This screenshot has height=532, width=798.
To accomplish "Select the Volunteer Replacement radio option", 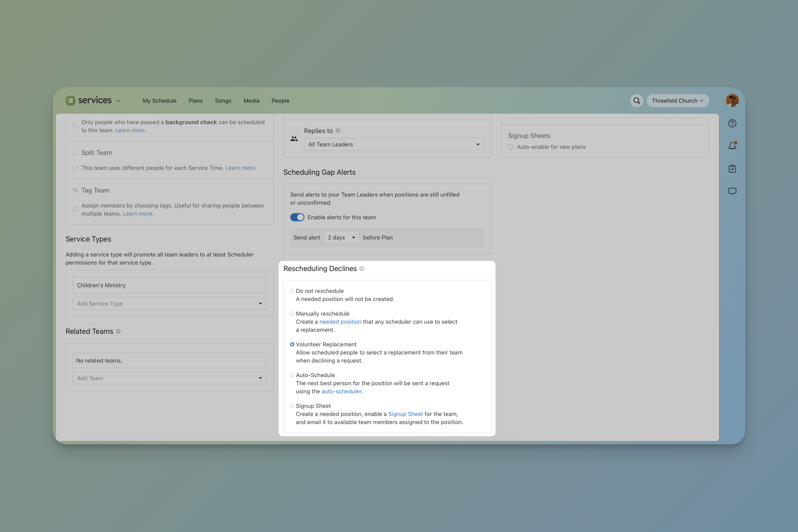I will point(292,344).
